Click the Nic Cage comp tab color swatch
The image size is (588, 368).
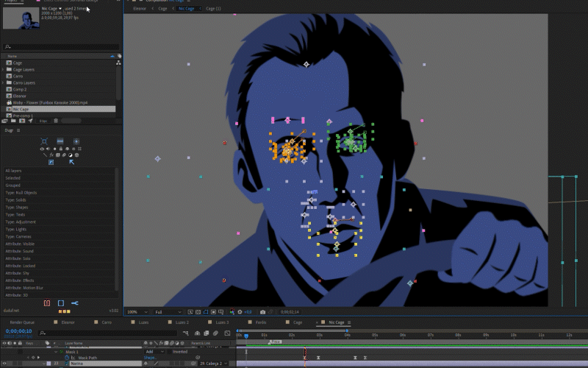point(323,322)
